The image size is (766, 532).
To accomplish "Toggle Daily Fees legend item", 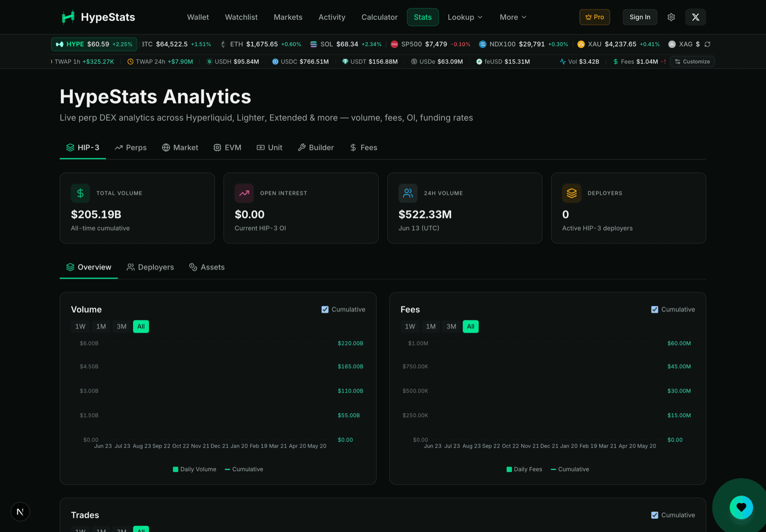I will coord(524,469).
